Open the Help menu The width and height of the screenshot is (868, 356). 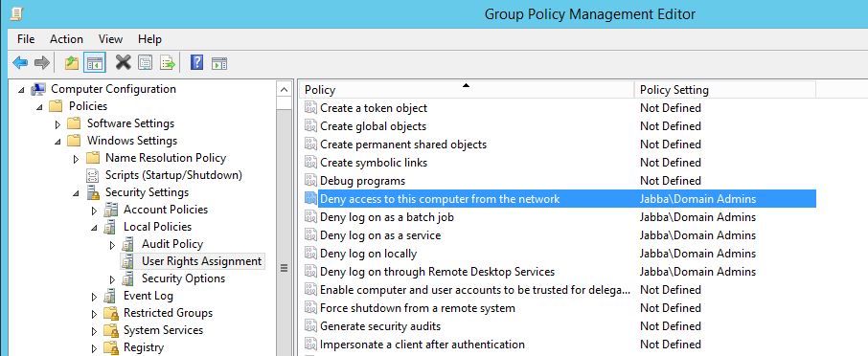pos(149,39)
